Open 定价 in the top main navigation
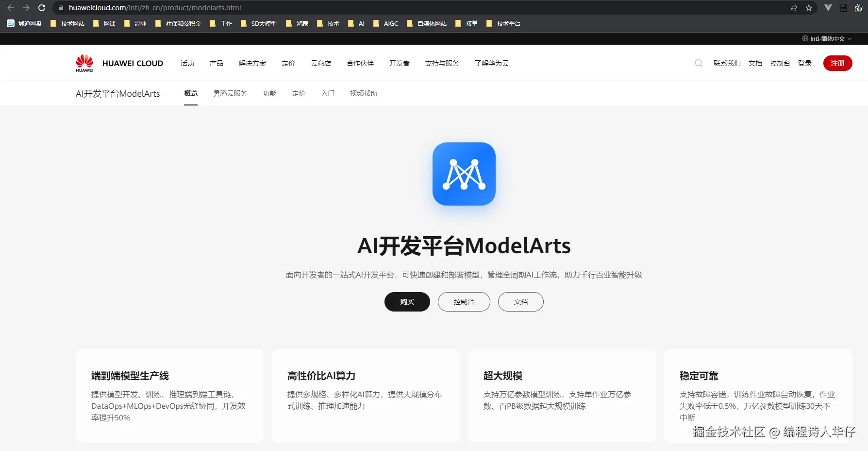 288,63
